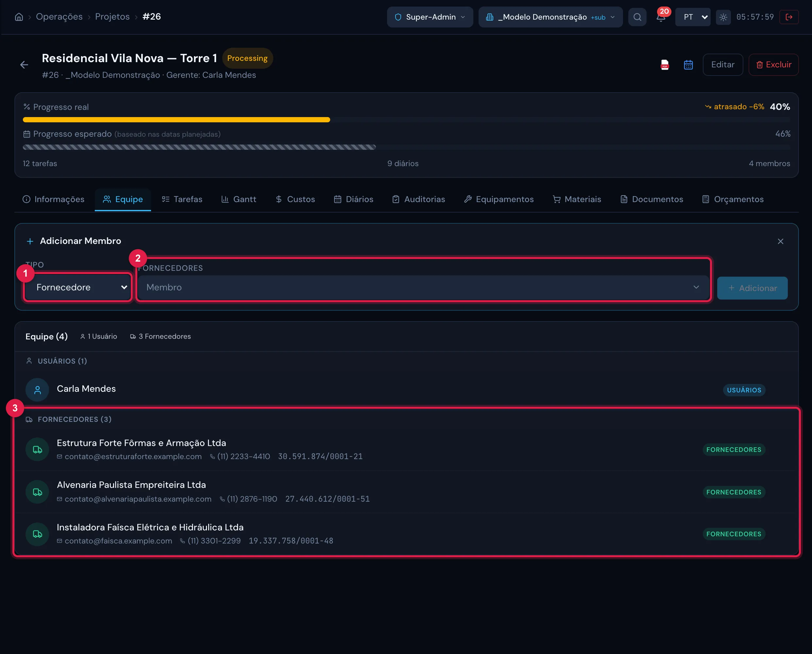Image resolution: width=812 pixels, height=654 pixels.
Task: Open the _Modelo Demonstração company selector
Action: [550, 17]
